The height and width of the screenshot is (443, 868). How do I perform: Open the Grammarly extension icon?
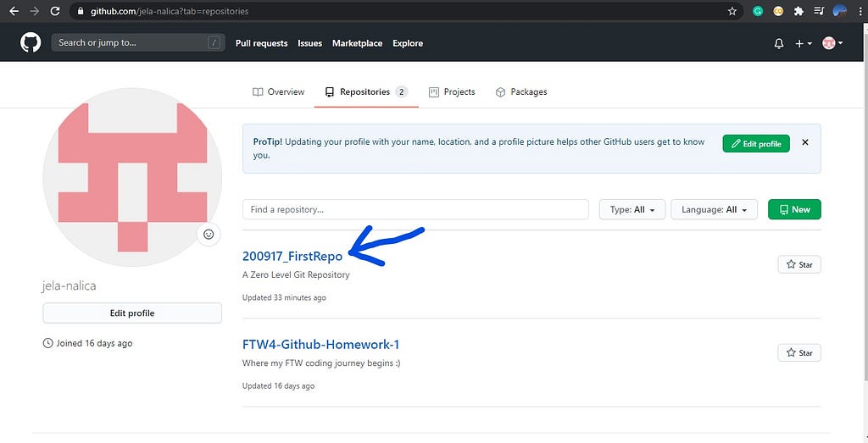(759, 11)
